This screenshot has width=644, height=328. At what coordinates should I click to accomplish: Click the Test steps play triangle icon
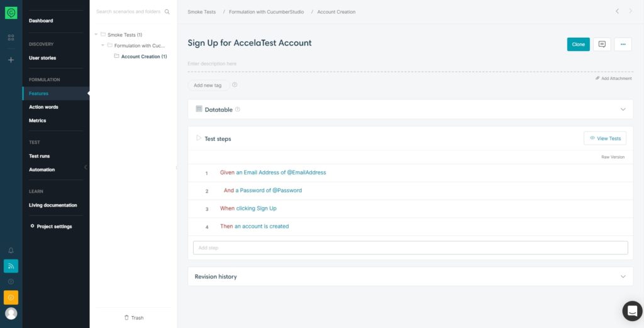198,138
